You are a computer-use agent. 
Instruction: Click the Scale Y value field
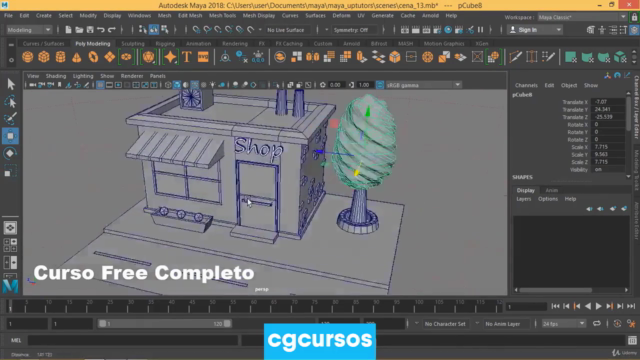pyautogui.click(x=608, y=154)
